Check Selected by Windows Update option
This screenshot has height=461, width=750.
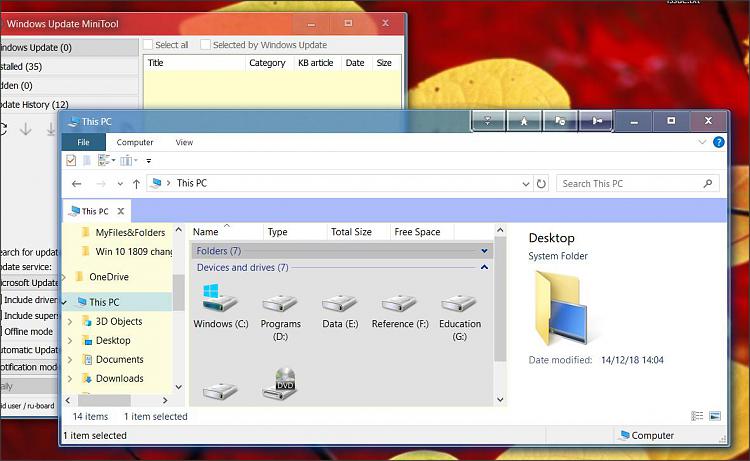[x=205, y=44]
